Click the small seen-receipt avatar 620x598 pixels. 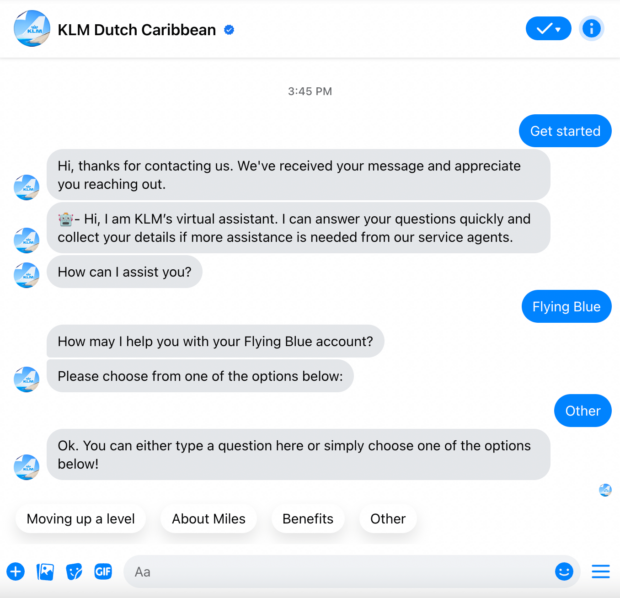(x=605, y=490)
